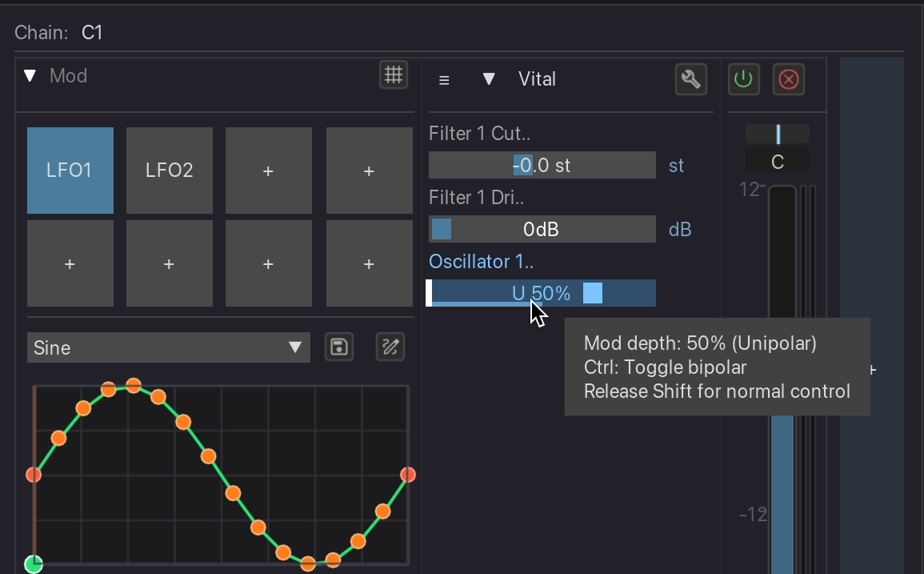
Task: Click the C pan control above the meter
Action: point(777,161)
